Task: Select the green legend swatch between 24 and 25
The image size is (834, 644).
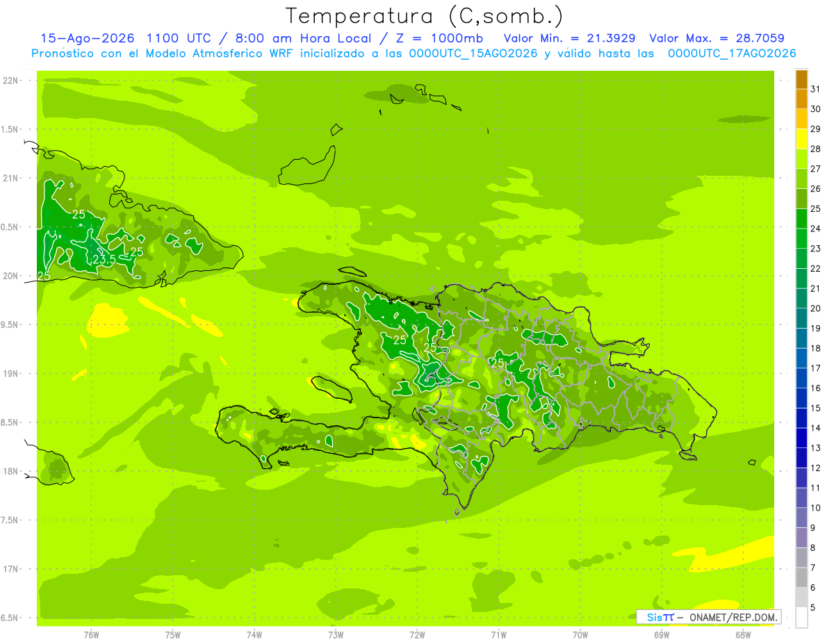Action: coord(801,219)
